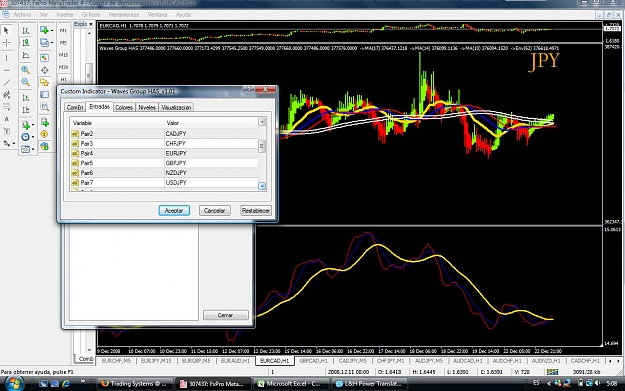Viewport: 625px width, 391px height.
Task: Open the Ventana menu
Action: [157, 15]
